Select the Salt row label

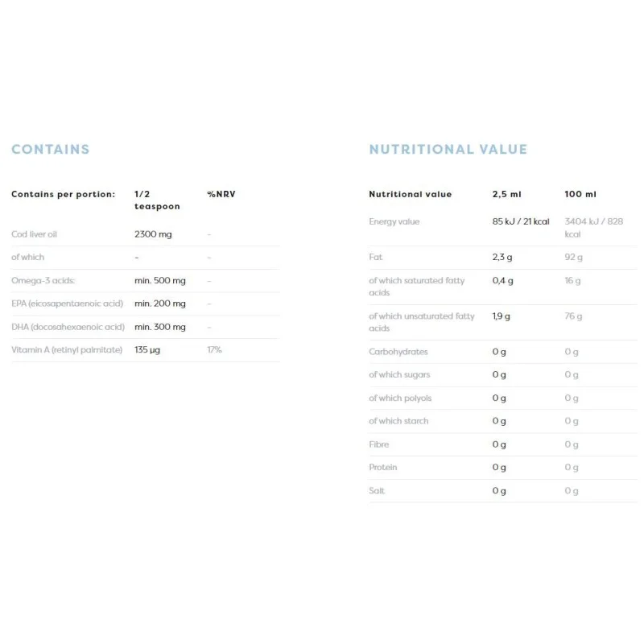click(377, 490)
